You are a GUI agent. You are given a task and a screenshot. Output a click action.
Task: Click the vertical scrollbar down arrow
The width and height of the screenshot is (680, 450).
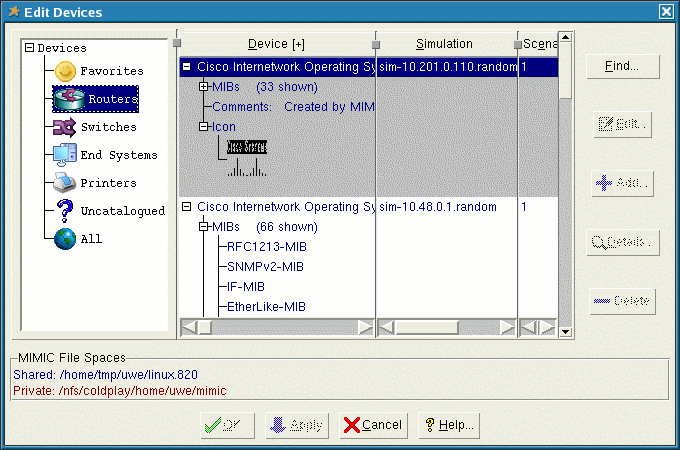tap(565, 332)
